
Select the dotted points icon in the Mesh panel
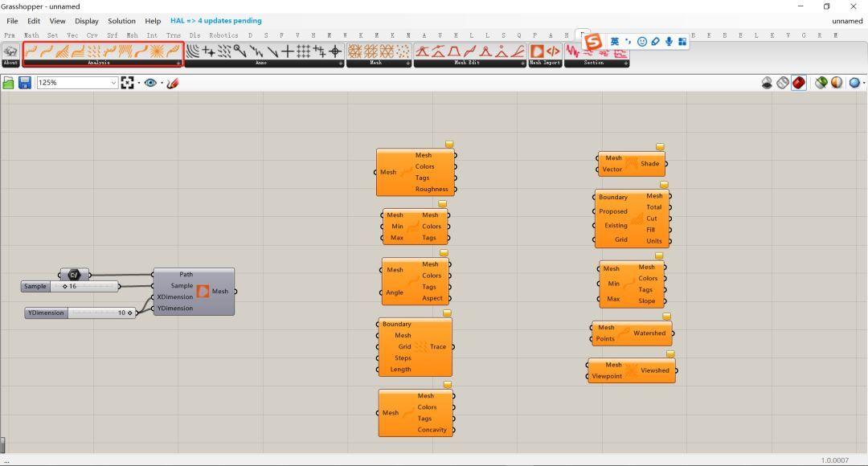point(403,51)
